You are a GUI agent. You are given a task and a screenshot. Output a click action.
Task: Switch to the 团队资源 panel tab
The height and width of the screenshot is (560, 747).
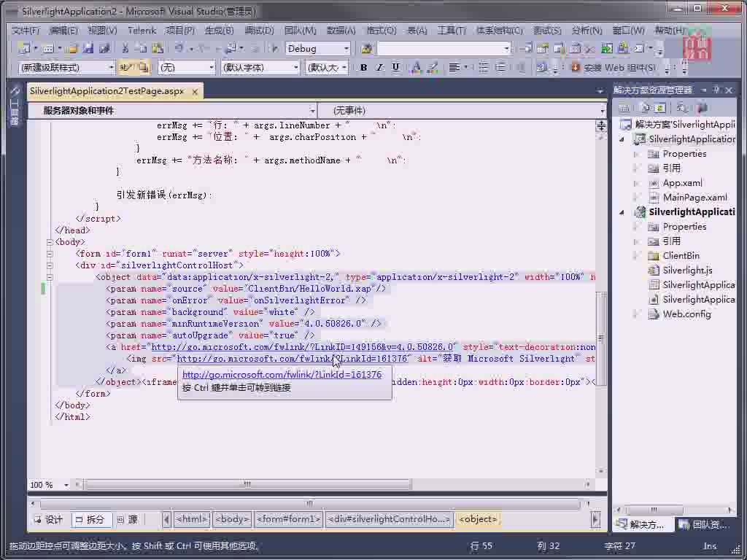click(x=704, y=525)
